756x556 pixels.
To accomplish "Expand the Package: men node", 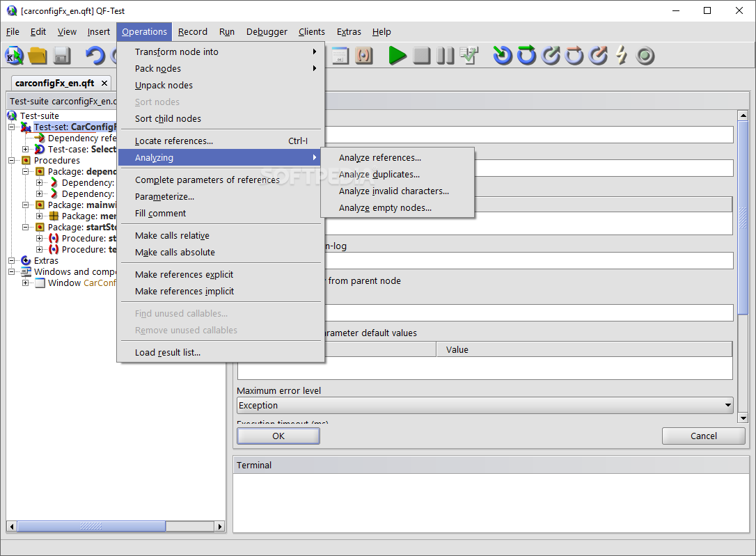I will click(40, 216).
